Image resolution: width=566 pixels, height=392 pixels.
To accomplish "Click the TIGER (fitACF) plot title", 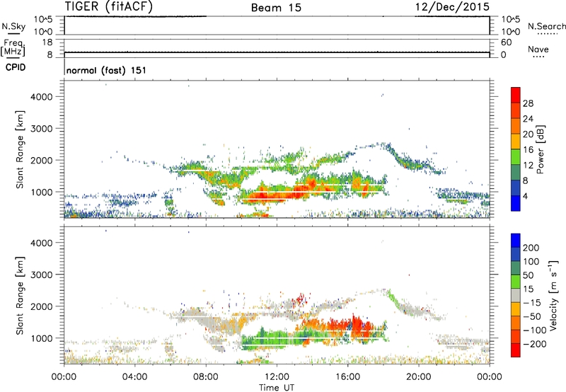I will coord(109,7).
